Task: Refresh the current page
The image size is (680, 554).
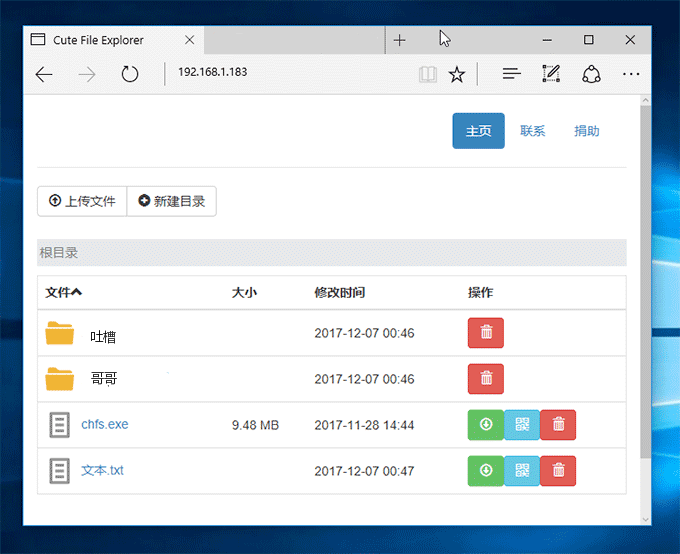Action: (x=130, y=74)
